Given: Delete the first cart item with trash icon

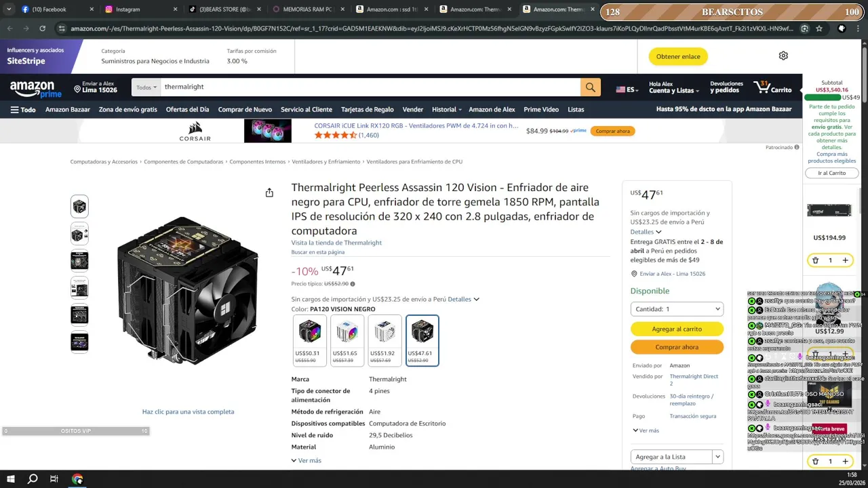Looking at the screenshot, I should click(x=815, y=260).
